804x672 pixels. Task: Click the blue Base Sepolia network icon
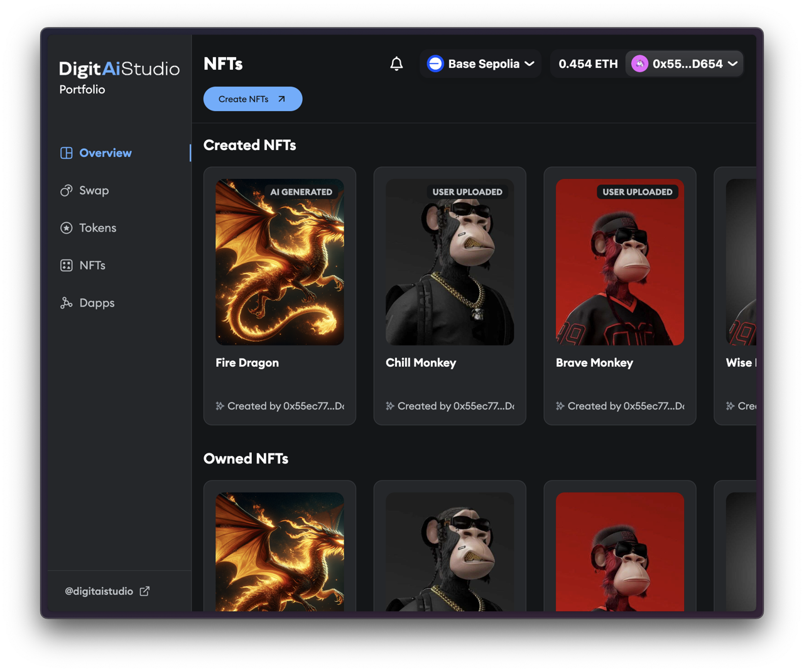pos(435,64)
